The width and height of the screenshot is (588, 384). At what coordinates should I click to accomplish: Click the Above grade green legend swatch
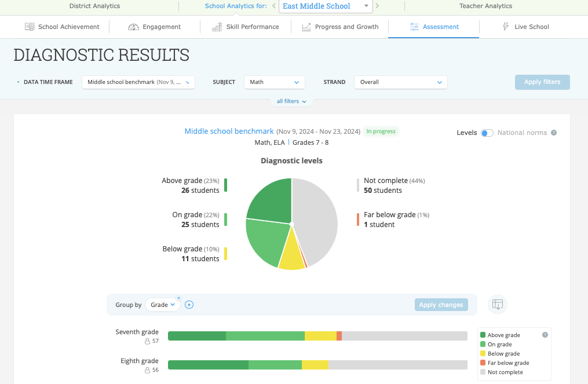click(481, 335)
